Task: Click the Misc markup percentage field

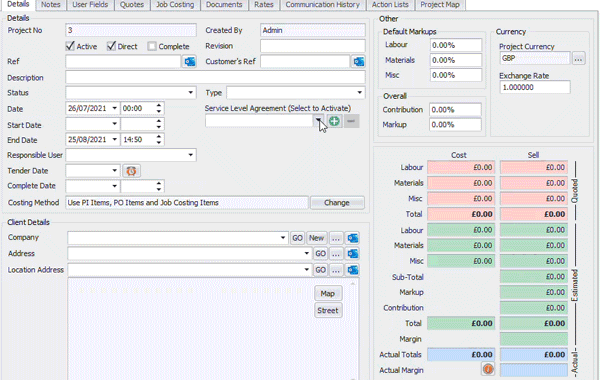Action: pyautogui.click(x=456, y=75)
